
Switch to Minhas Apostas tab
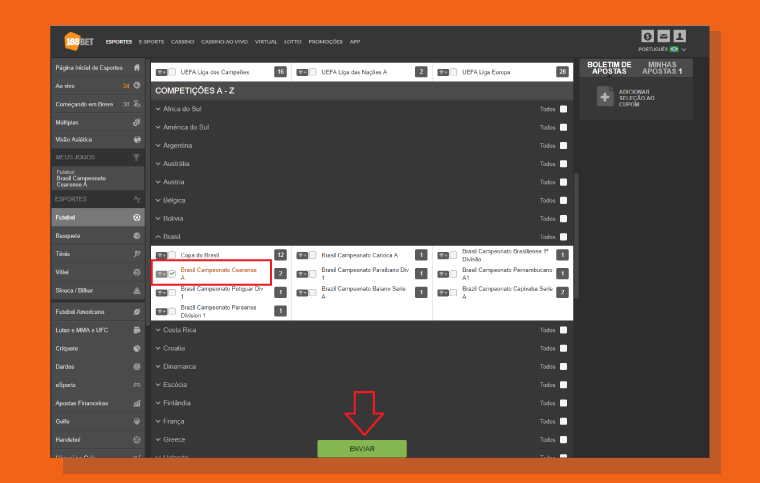tap(662, 68)
